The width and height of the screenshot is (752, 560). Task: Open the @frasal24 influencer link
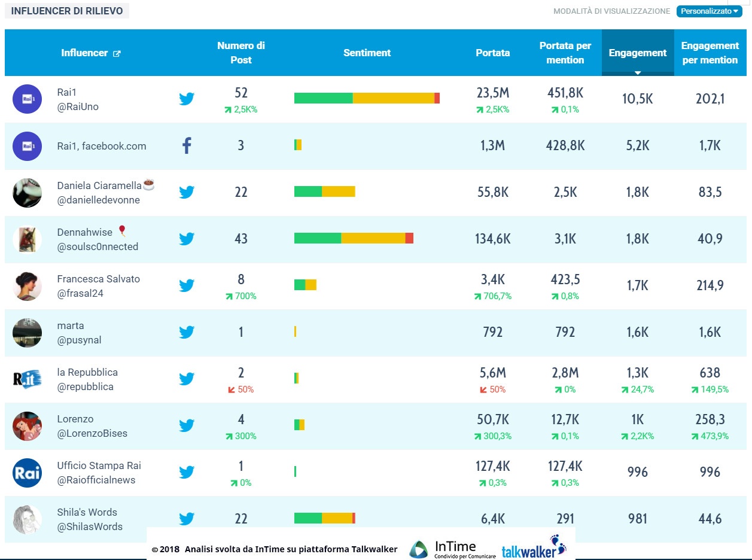pos(80,293)
